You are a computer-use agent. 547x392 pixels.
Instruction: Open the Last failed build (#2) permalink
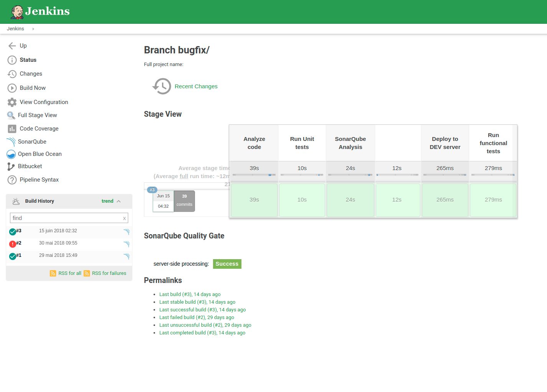[197, 318]
